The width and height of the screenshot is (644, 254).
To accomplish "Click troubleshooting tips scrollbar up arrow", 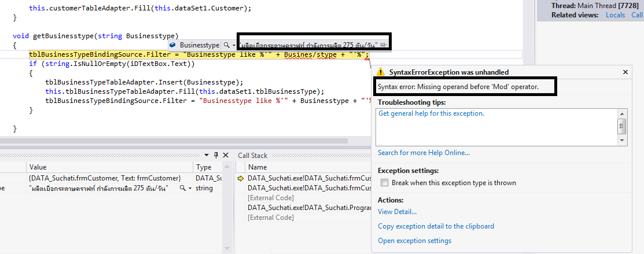I will (x=622, y=113).
